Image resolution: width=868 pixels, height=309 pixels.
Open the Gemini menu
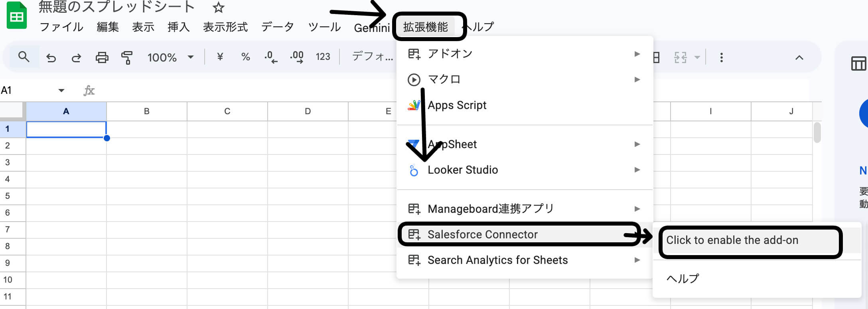372,28
